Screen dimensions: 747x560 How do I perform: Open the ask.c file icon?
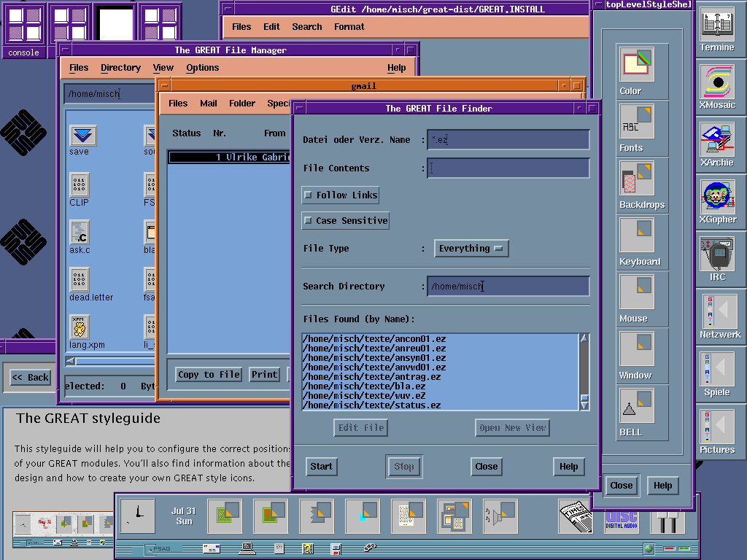tap(80, 232)
